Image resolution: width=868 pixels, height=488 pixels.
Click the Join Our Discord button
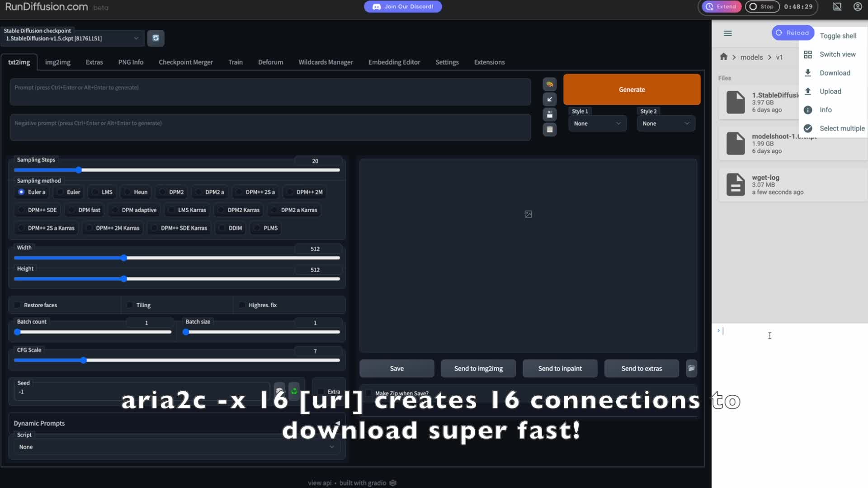403,6
